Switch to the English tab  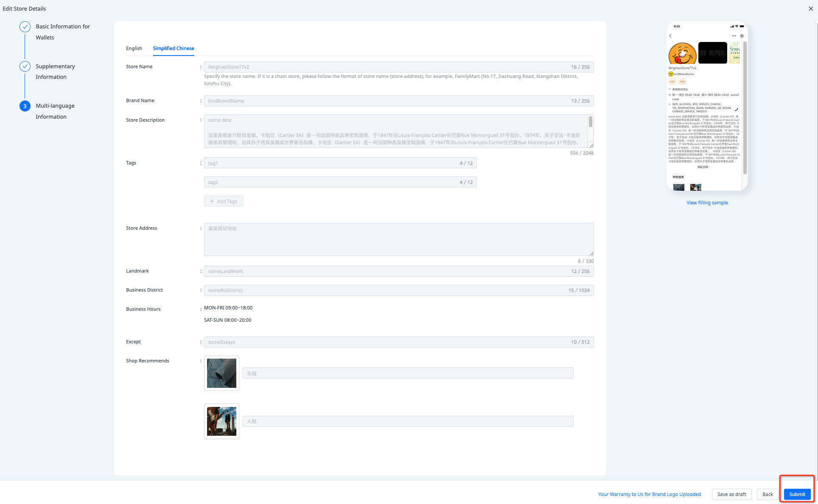(134, 48)
